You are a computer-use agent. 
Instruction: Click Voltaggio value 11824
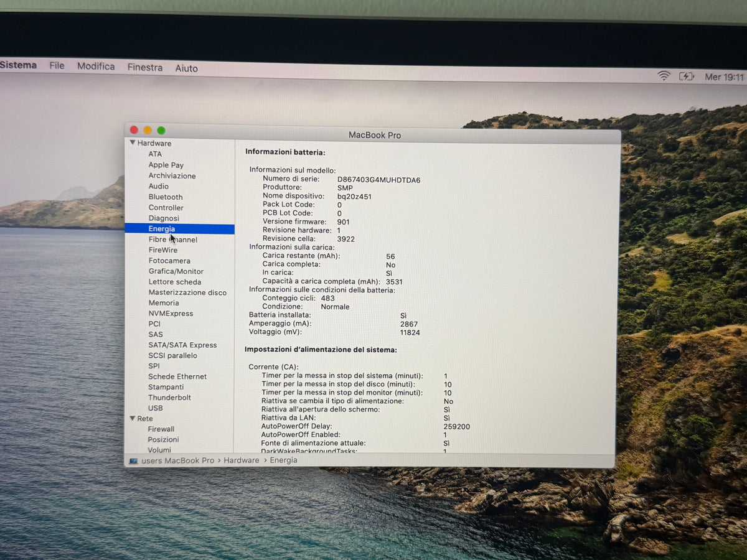[410, 333]
